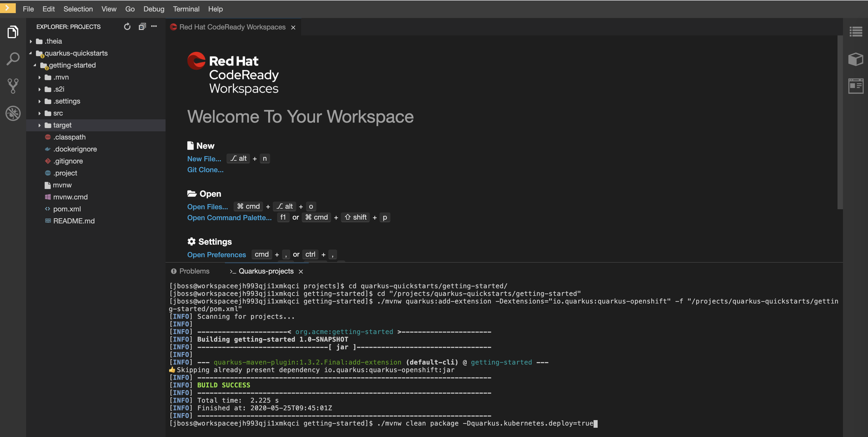Open the README.md file name
Image resolution: width=868 pixels, height=437 pixels.
click(x=74, y=221)
